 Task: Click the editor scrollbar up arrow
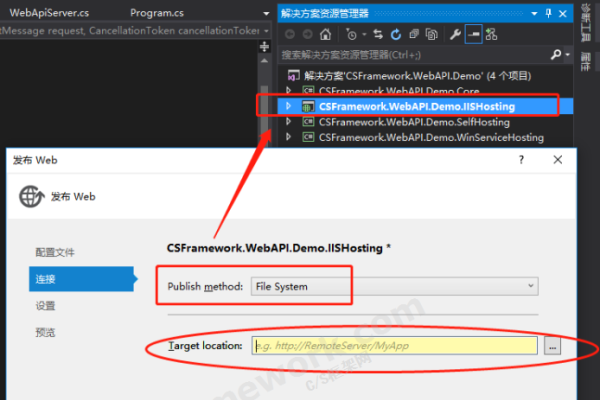(264, 60)
